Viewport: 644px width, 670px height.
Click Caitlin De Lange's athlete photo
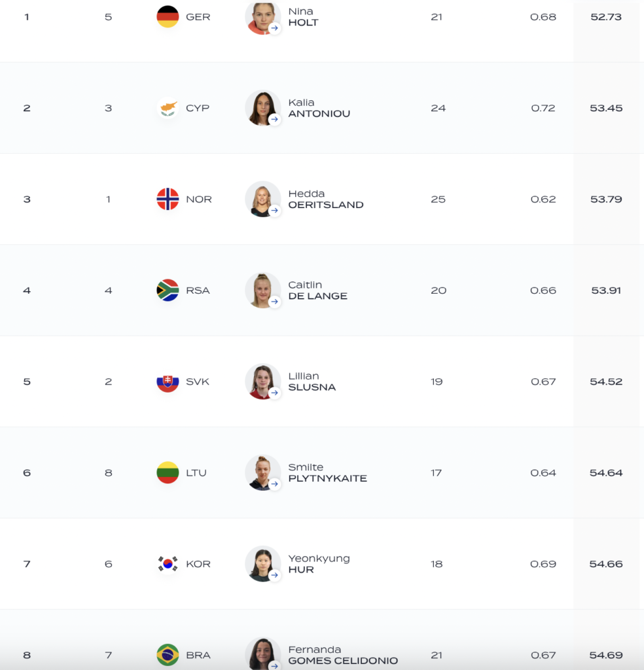coord(262,289)
